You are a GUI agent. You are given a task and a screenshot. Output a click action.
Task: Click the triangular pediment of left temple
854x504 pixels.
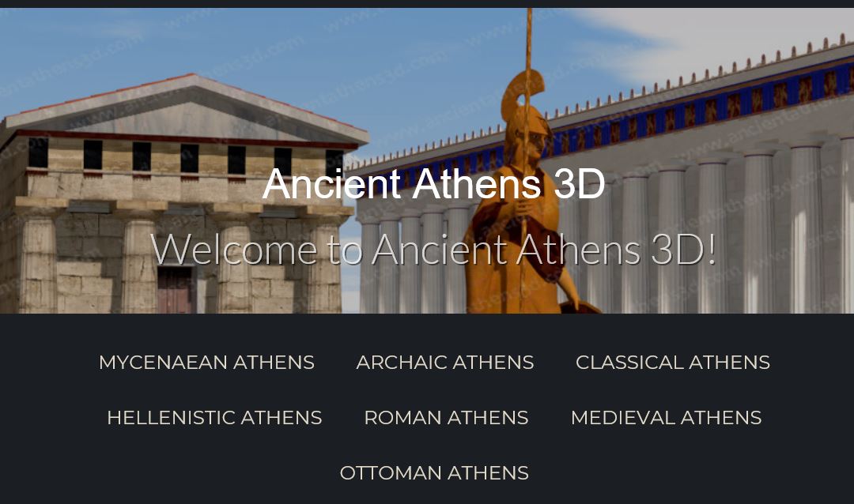click(185, 109)
